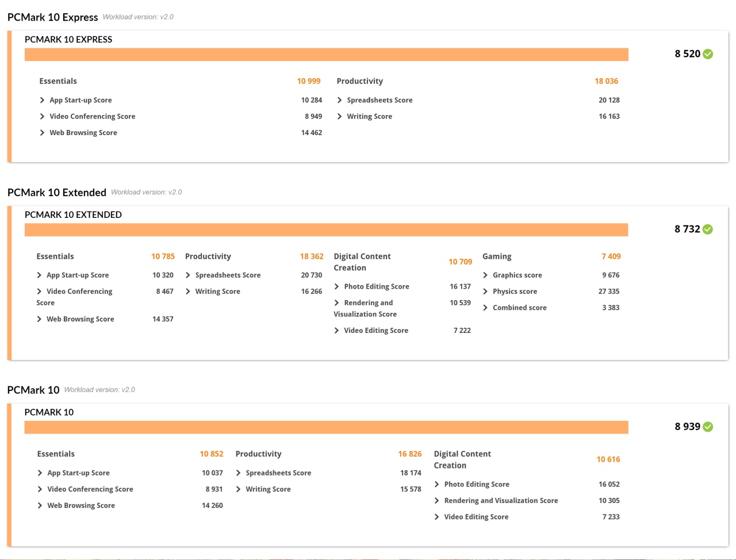Image resolution: width=736 pixels, height=560 pixels.
Task: Click the Gaming score value 7 409
Action: point(611,256)
